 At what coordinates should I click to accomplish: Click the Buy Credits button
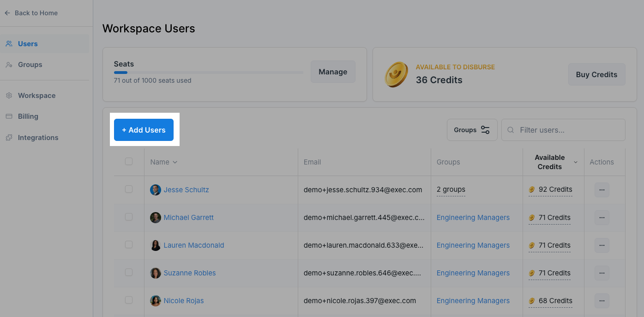click(x=596, y=74)
